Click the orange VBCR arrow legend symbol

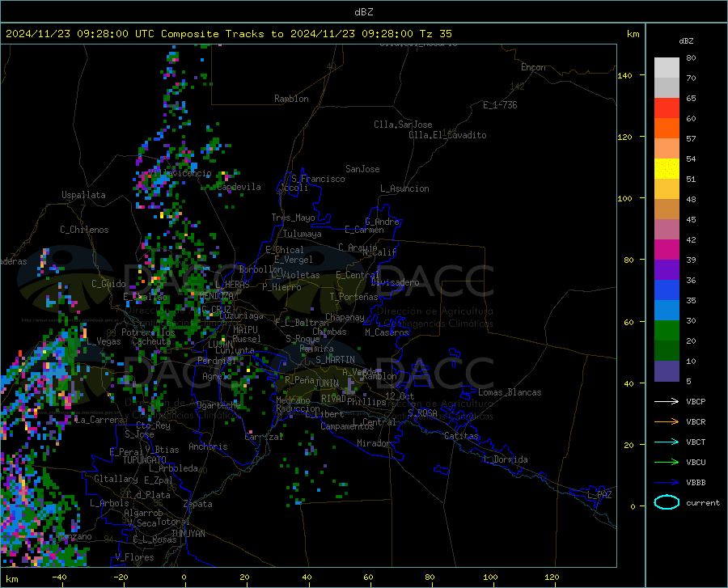[x=667, y=421]
